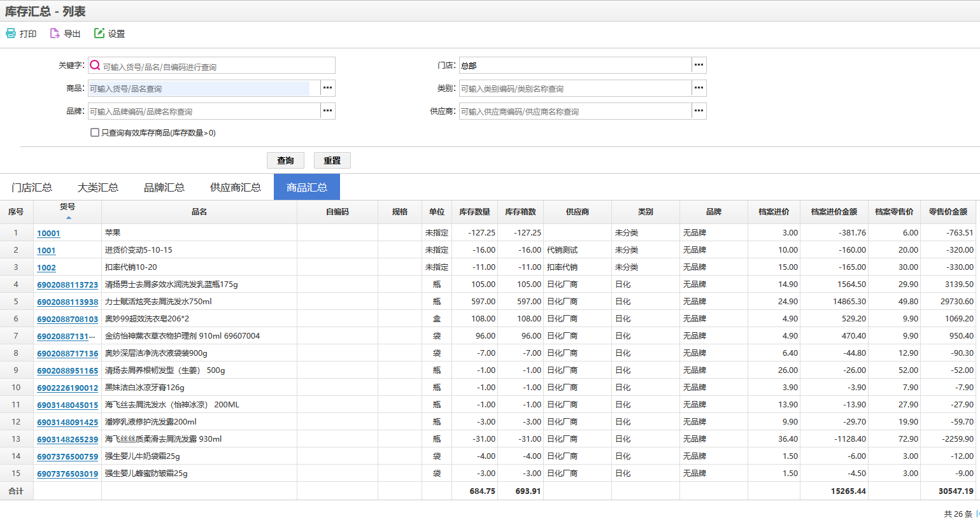The height and width of the screenshot is (520, 980).
Task: Toggle 只查询有效库存商品 checkbox
Action: [x=95, y=132]
